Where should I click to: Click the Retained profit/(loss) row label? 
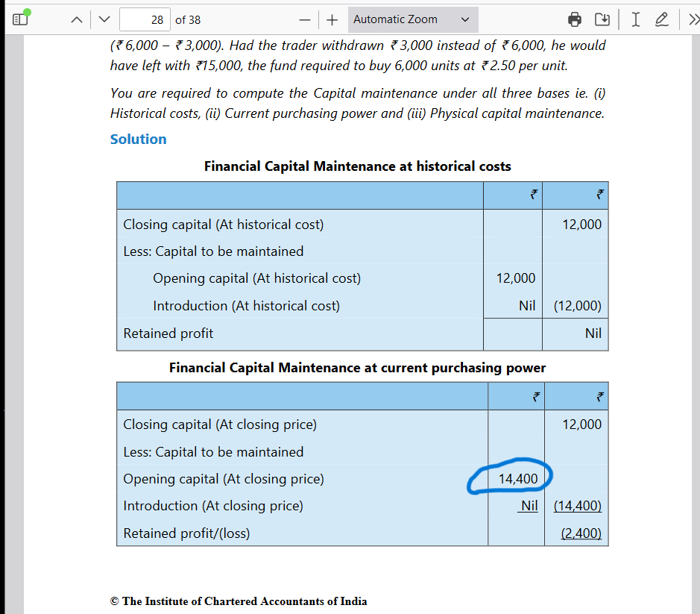[x=186, y=533]
